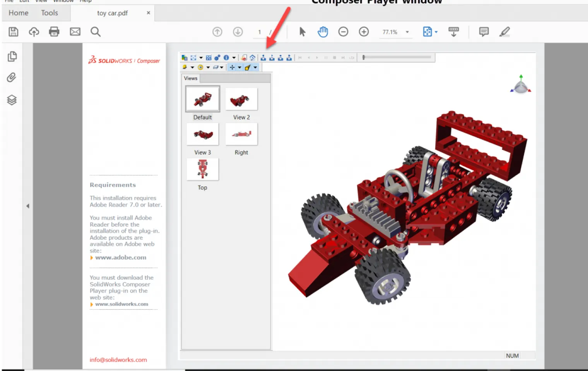Save the PDF with the floppy disk icon
Viewport: 588px width, 371px height.
pyautogui.click(x=14, y=32)
